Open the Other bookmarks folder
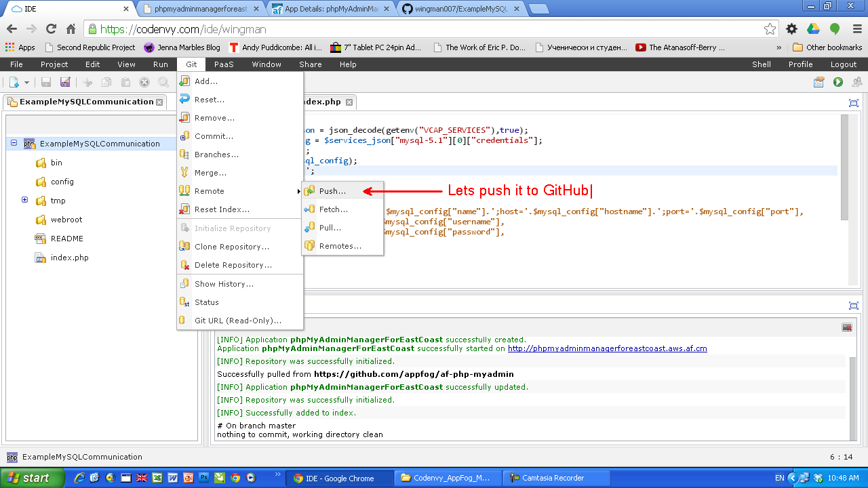The width and height of the screenshot is (868, 488). click(827, 47)
